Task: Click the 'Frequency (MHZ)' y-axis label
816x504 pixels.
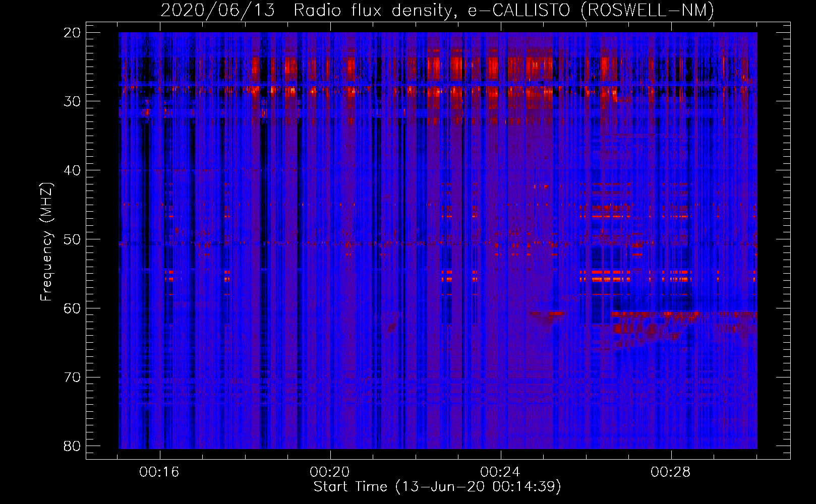Action: 46,242
